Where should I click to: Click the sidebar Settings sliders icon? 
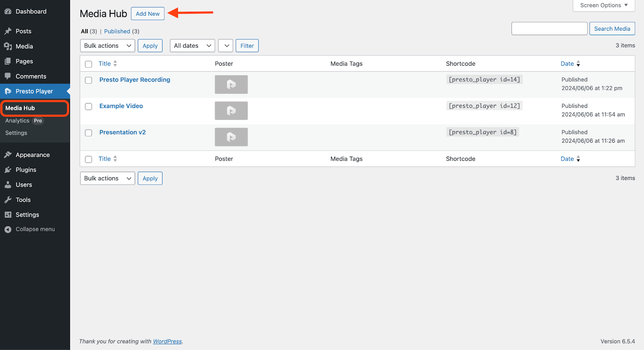tap(8, 215)
